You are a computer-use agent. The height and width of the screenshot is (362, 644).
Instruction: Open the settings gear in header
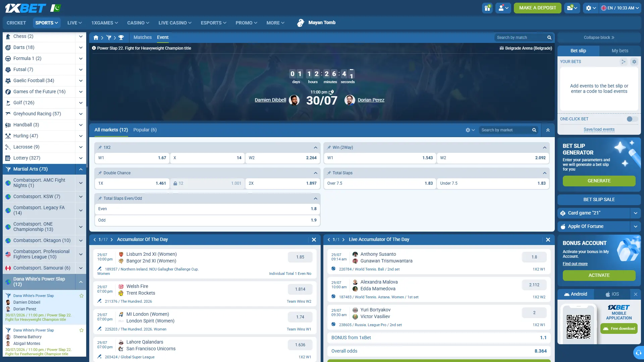pyautogui.click(x=591, y=8)
